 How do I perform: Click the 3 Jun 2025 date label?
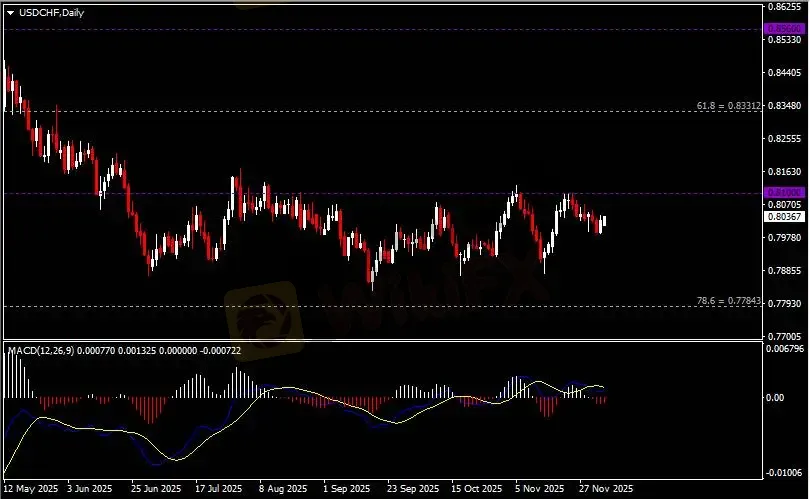(88, 490)
